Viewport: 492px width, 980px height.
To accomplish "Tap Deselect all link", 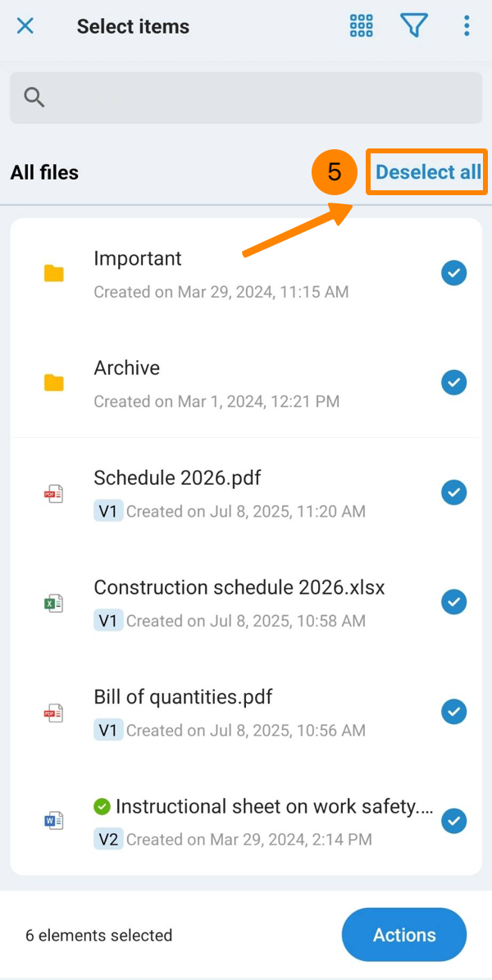I will point(428,172).
